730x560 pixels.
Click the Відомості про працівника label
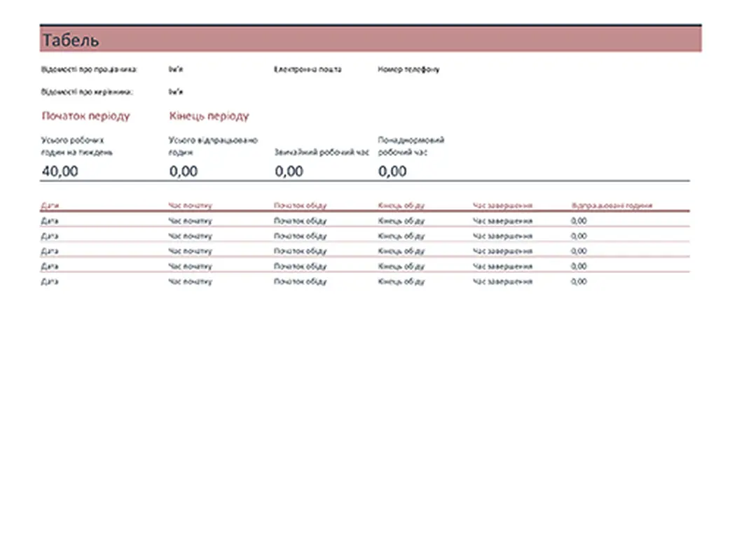[89, 70]
